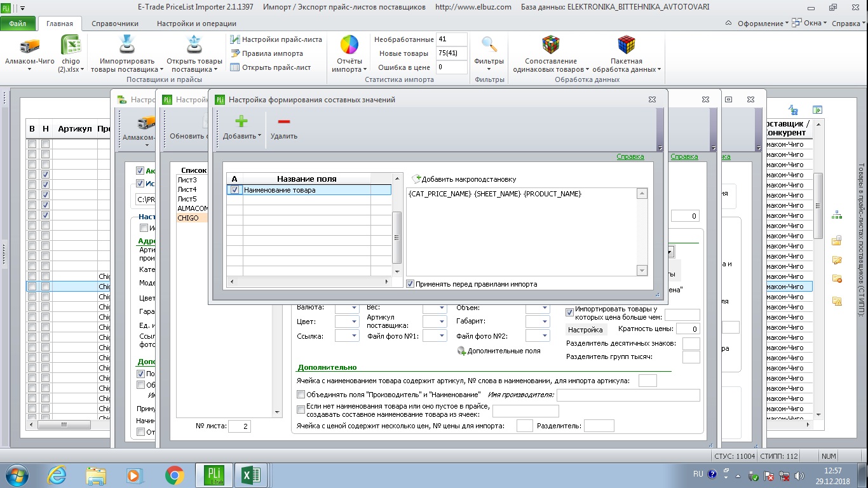868x488 pixels.
Task: Click Имя производителя input field
Action: coord(628,395)
